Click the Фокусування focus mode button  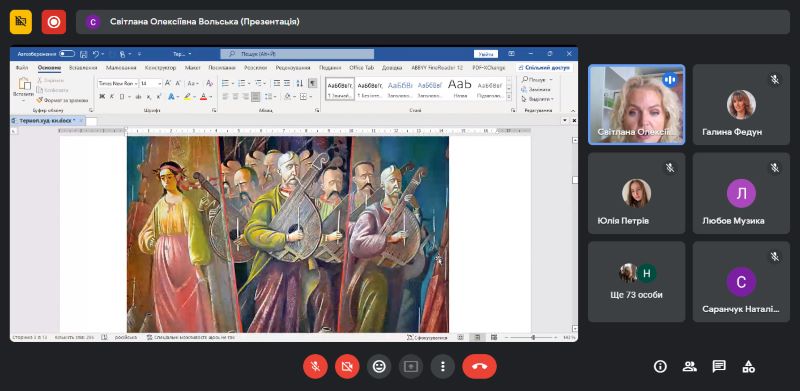click(x=428, y=337)
